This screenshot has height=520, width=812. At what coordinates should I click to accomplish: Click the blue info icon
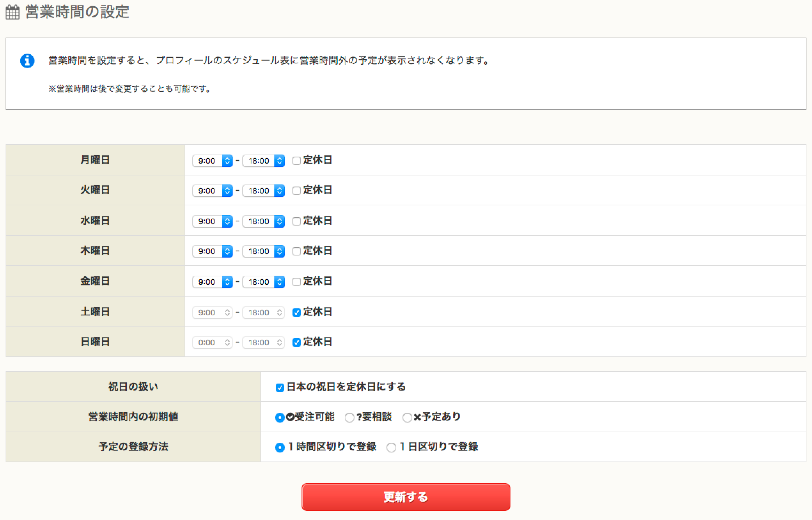[x=27, y=61]
